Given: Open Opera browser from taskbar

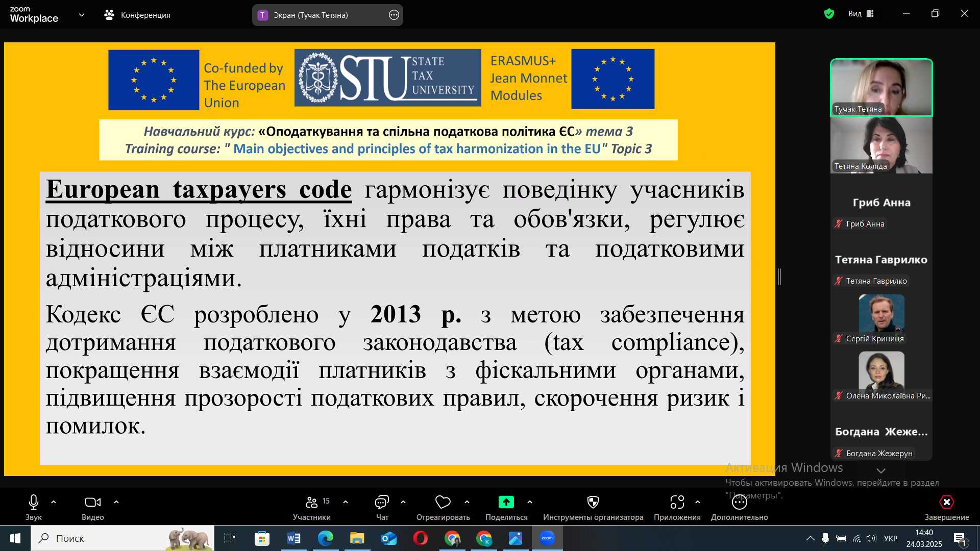Looking at the screenshot, I should [421, 538].
